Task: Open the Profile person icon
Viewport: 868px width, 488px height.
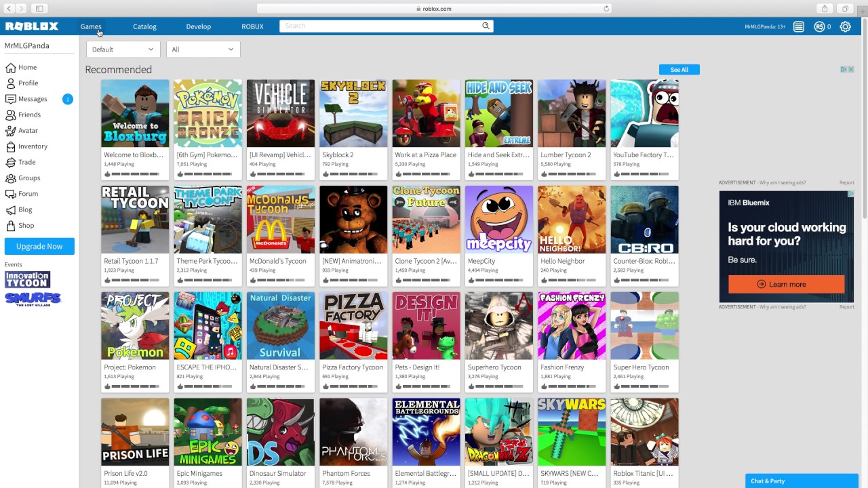Action: coord(10,83)
